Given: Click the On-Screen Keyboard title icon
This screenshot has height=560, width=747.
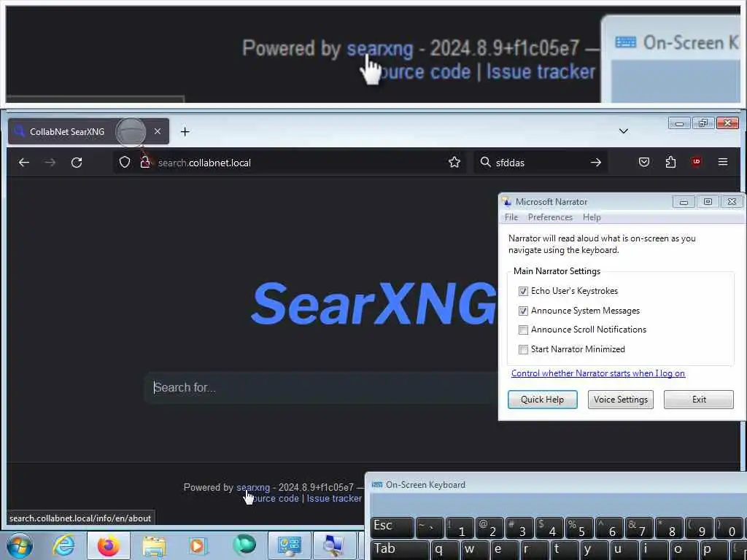Looking at the screenshot, I should click(x=377, y=485).
